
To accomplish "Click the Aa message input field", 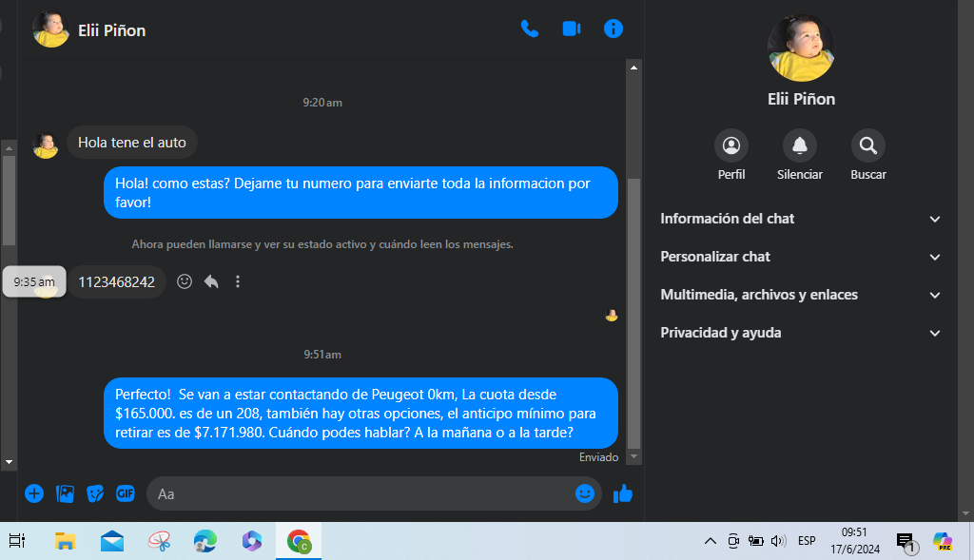I will (361, 493).
